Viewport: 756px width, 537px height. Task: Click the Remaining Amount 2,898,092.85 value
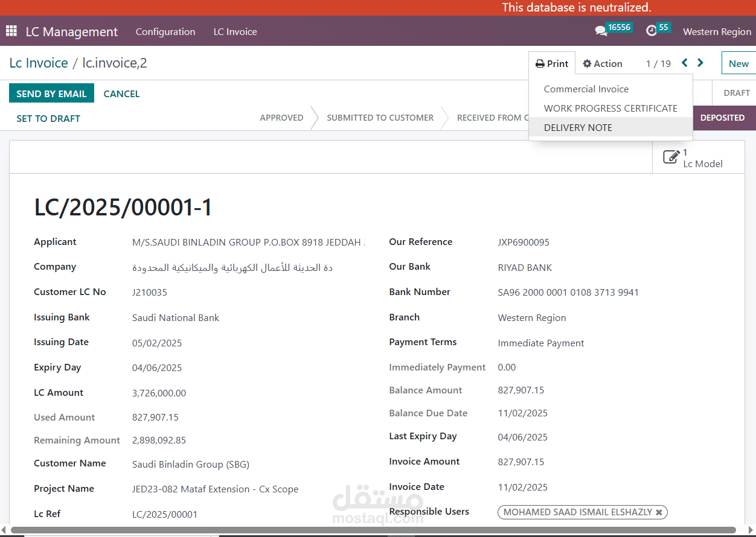coord(159,440)
